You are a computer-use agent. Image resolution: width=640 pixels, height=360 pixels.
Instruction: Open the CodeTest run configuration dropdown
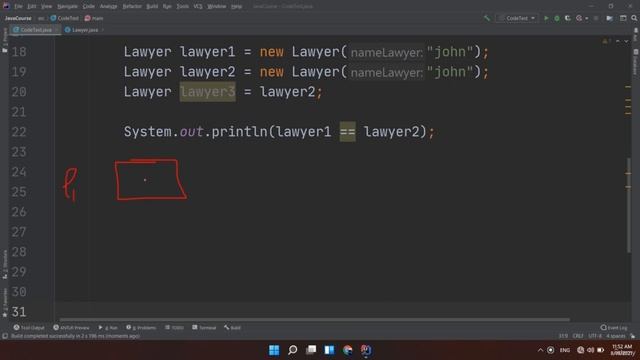click(517, 18)
